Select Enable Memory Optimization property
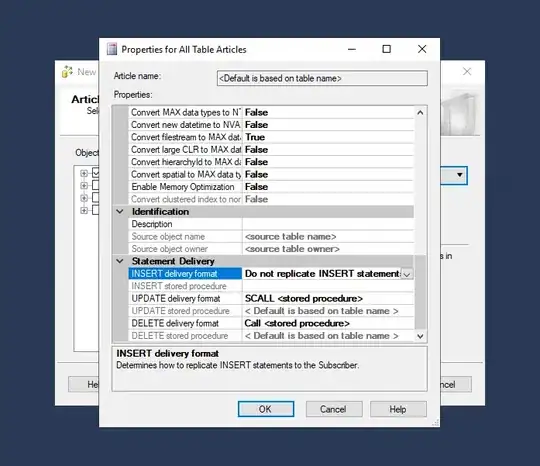Viewport: 540px width, 466px height. tap(185, 187)
